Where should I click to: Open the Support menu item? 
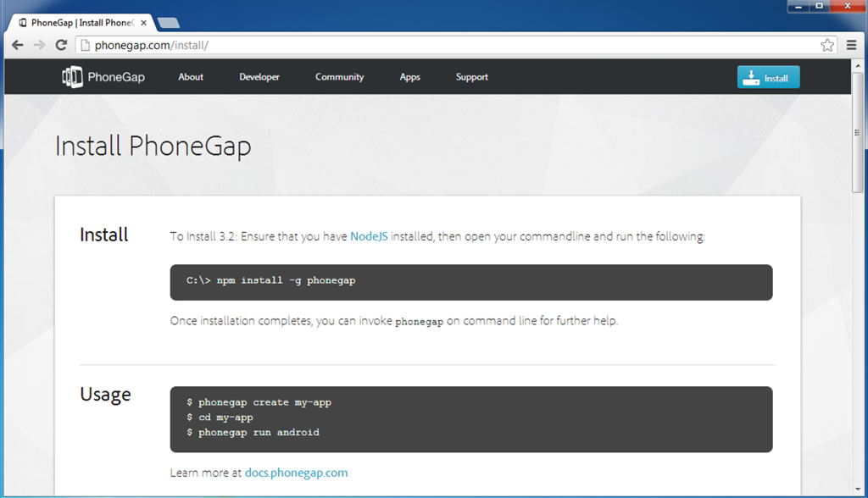(x=471, y=77)
